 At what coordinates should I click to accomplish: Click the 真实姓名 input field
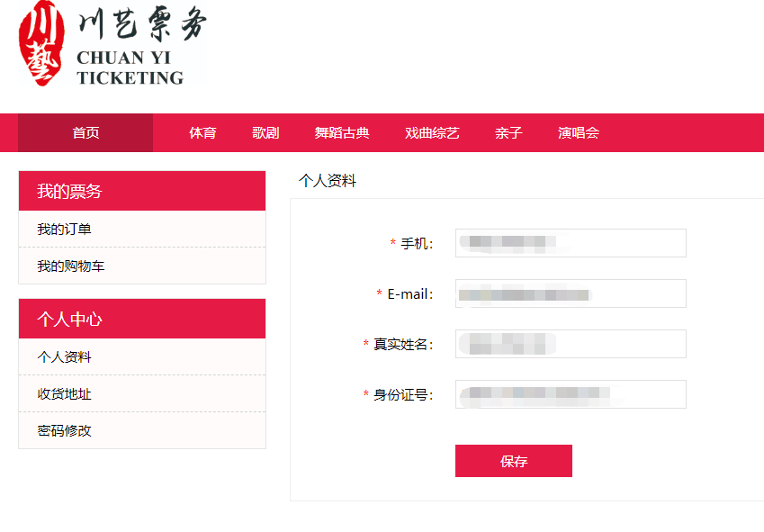(x=571, y=344)
